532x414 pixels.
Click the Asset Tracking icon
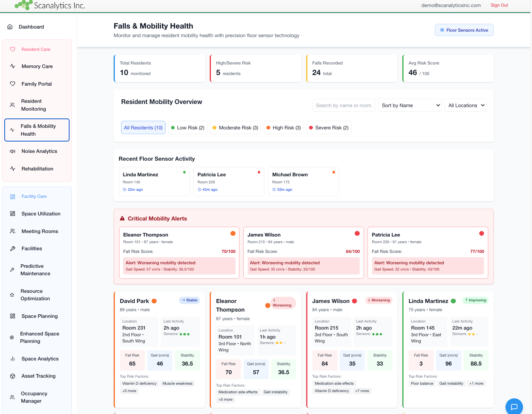click(x=12, y=376)
